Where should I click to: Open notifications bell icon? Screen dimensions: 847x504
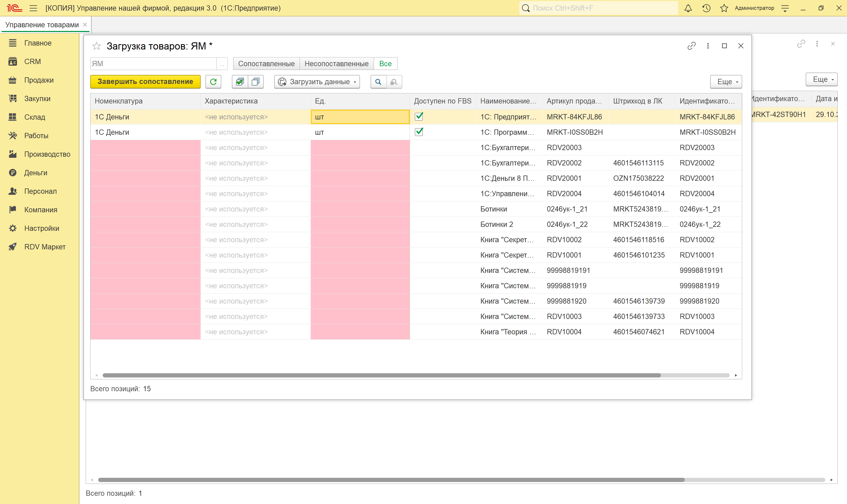(x=688, y=8)
